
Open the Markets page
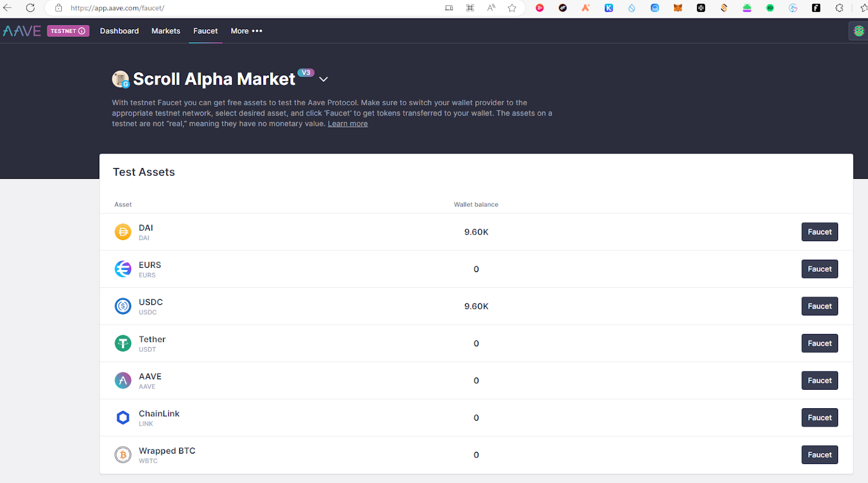166,31
